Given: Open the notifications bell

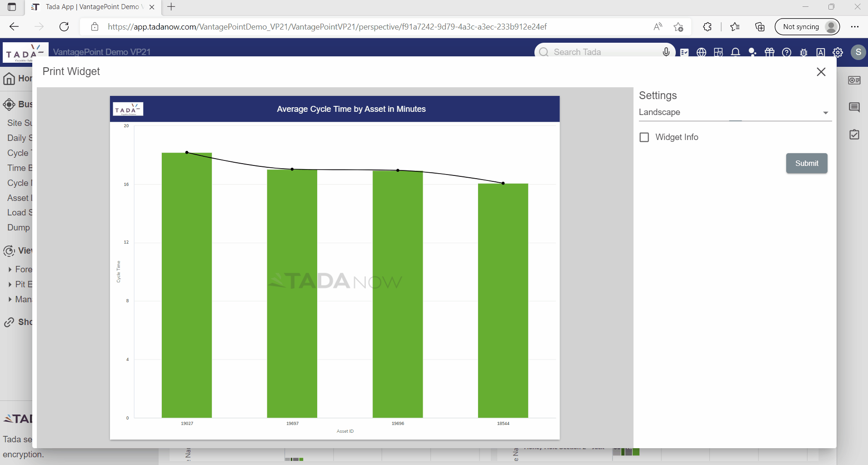Looking at the screenshot, I should (736, 52).
